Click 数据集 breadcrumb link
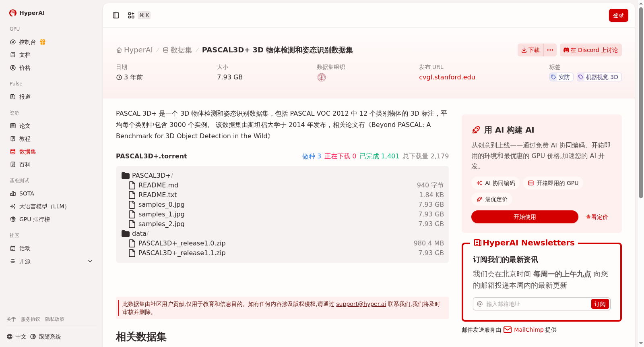 pyautogui.click(x=178, y=50)
